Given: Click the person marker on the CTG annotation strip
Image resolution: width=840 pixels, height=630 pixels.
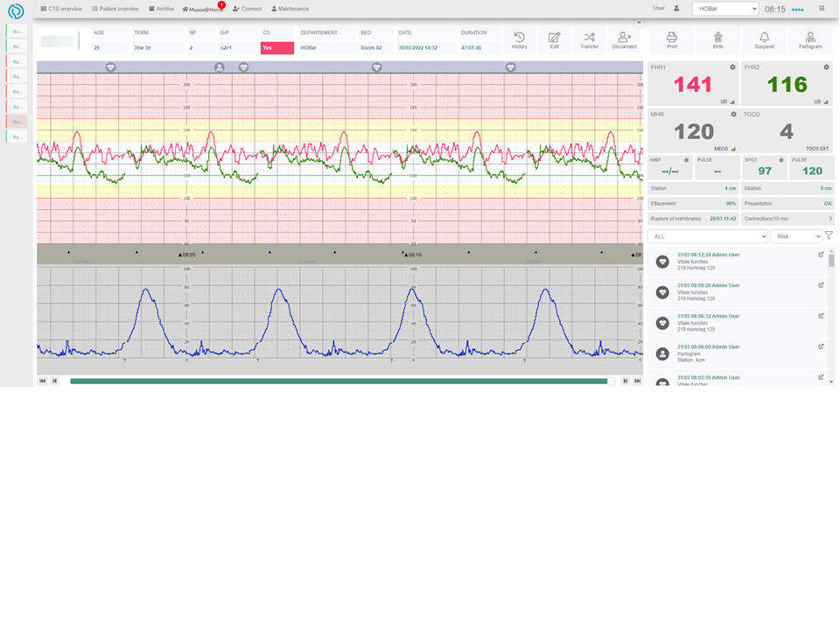Looking at the screenshot, I should (219, 67).
